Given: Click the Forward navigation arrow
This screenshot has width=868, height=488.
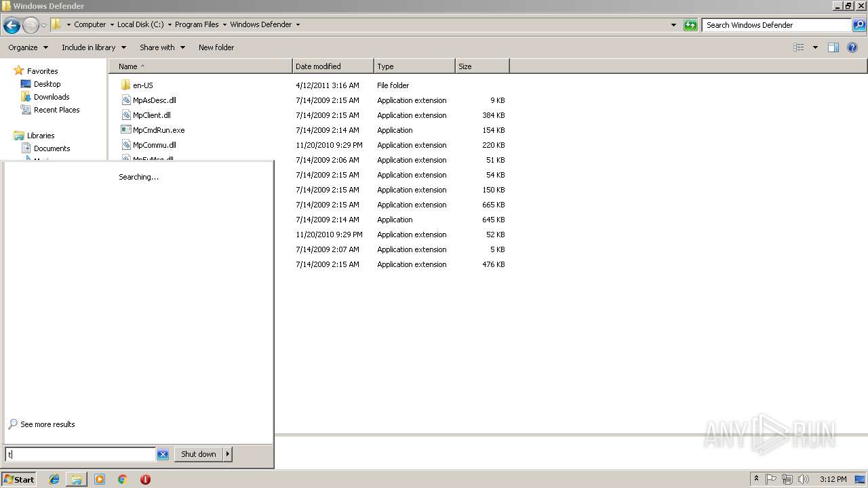Looking at the screenshot, I should [x=31, y=26].
